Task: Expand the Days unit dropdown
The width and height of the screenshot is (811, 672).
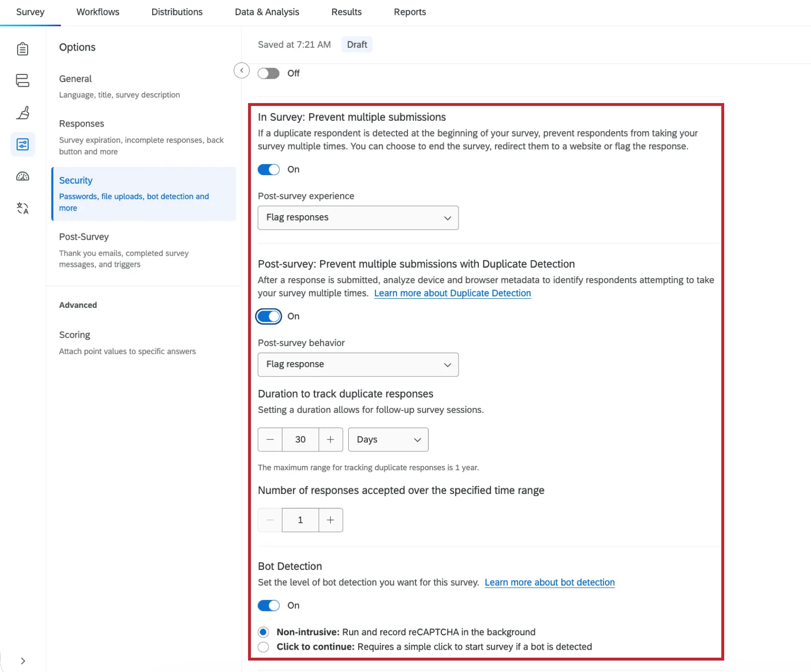Action: tap(388, 440)
